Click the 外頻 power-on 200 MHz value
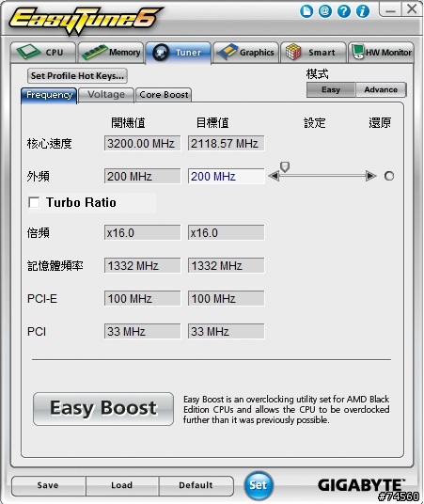This screenshot has width=424, height=504. point(142,176)
